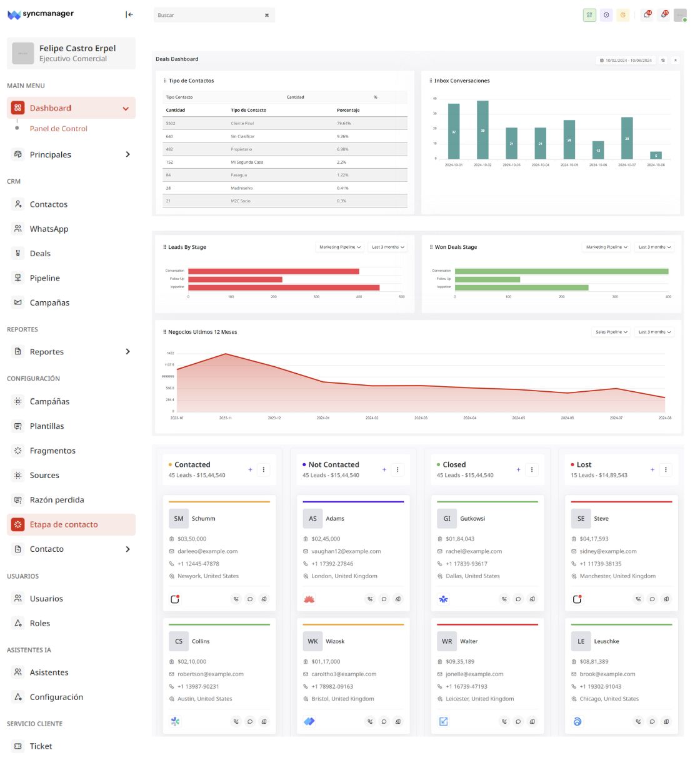The width and height of the screenshot is (700, 775).
Task: Open first notification bell with badge 14
Action: [647, 15]
